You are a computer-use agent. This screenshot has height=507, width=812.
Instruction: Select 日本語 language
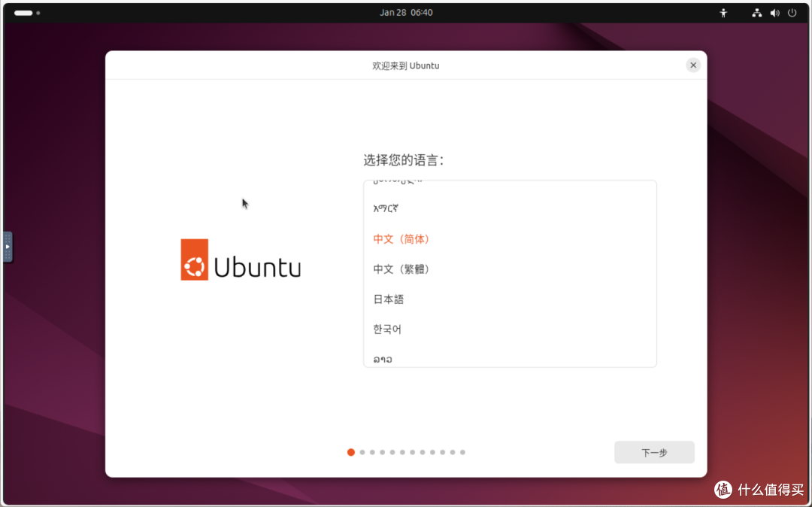[x=510, y=299]
